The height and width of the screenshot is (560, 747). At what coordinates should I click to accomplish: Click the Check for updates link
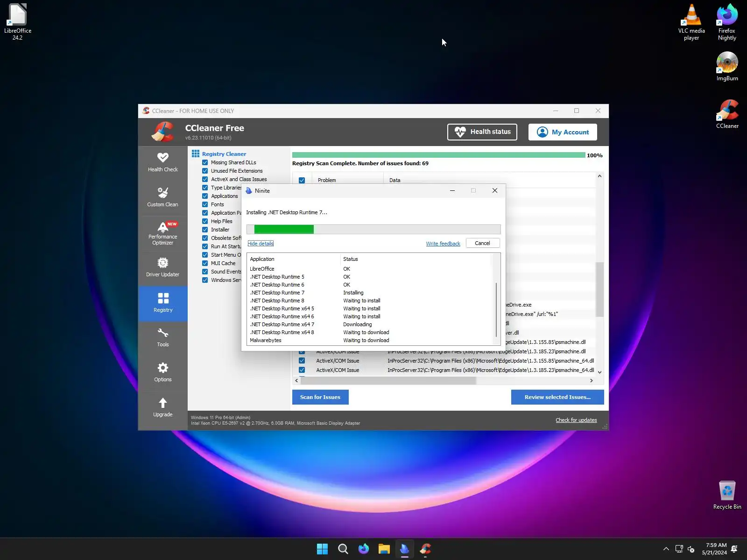[x=576, y=420]
